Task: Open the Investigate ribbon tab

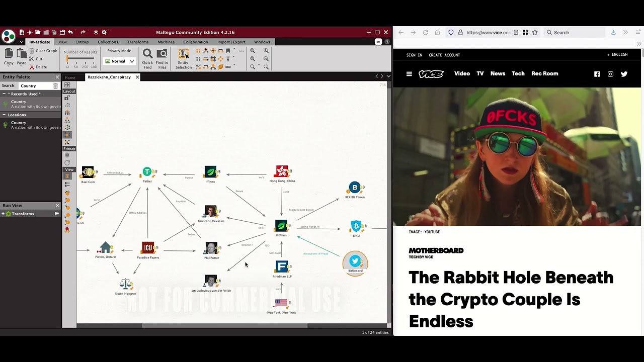Action: (x=39, y=42)
